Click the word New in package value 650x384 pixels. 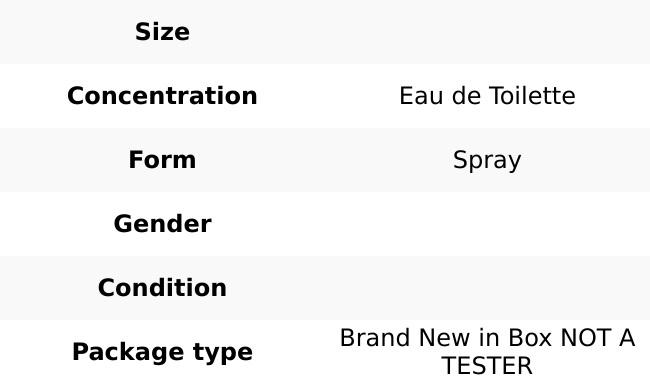coord(444,338)
